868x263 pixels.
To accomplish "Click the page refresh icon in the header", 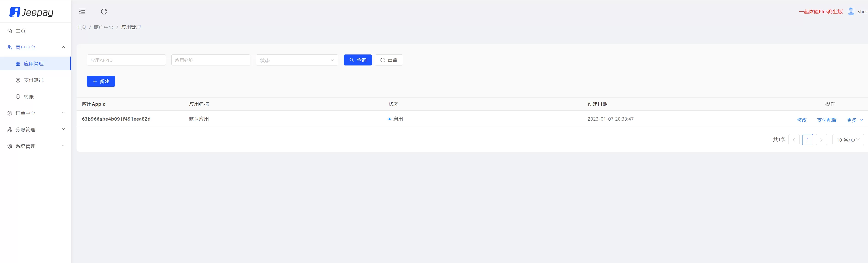I will tap(104, 11).
